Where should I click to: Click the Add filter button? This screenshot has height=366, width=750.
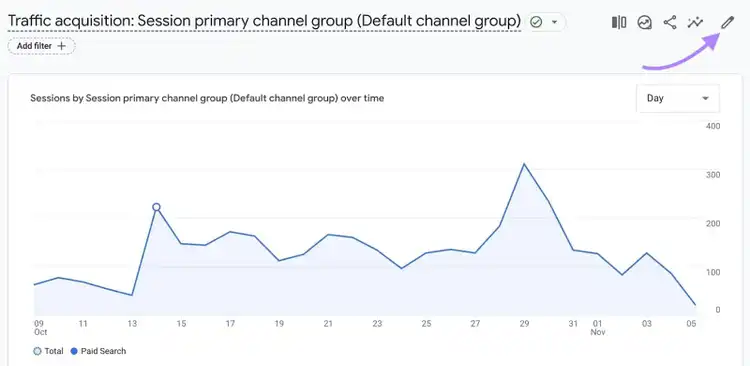pyautogui.click(x=42, y=46)
